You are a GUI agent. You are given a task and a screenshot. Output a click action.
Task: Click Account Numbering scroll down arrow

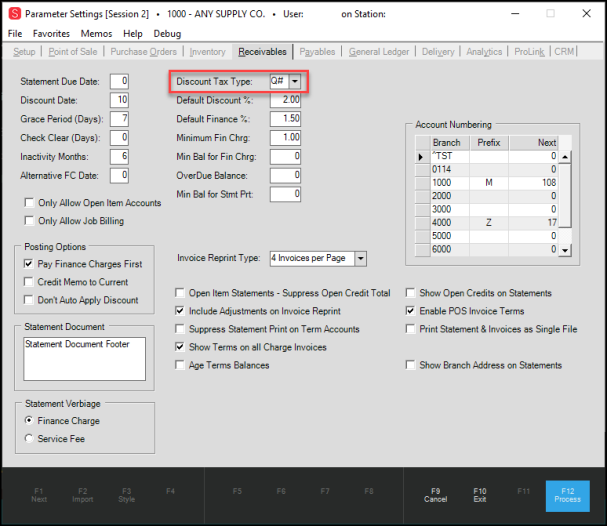coord(565,250)
